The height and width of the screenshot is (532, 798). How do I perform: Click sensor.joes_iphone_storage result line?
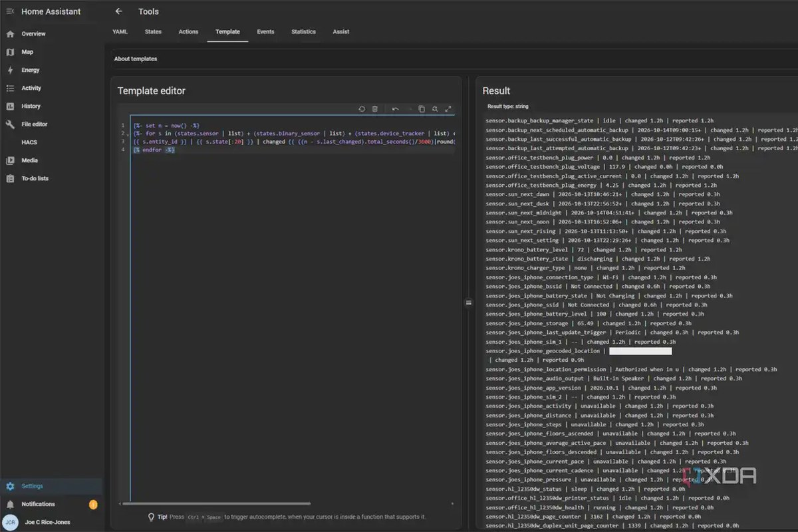click(x=588, y=323)
